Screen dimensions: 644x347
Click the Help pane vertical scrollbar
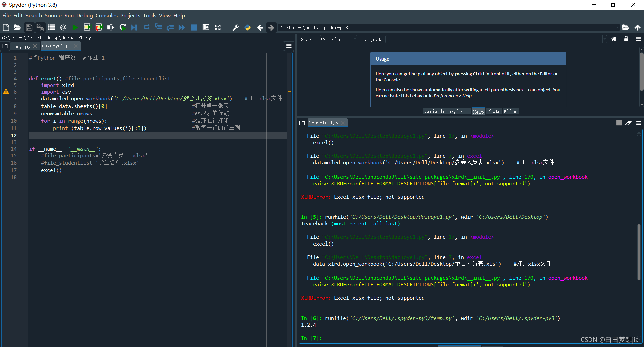(641, 71)
